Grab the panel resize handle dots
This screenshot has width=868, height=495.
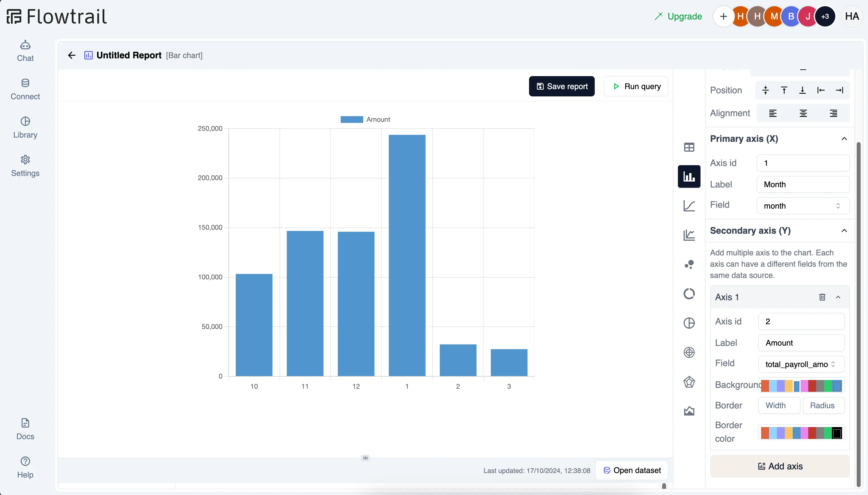point(365,458)
